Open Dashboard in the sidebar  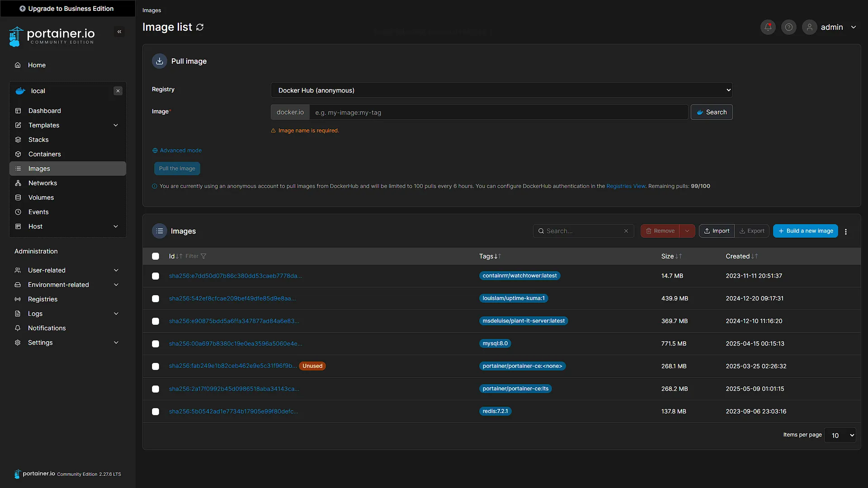click(x=67, y=111)
